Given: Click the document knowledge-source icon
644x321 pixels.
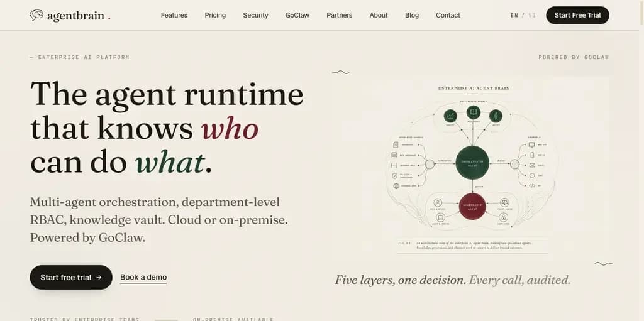Looking at the screenshot, I should tap(396, 144).
